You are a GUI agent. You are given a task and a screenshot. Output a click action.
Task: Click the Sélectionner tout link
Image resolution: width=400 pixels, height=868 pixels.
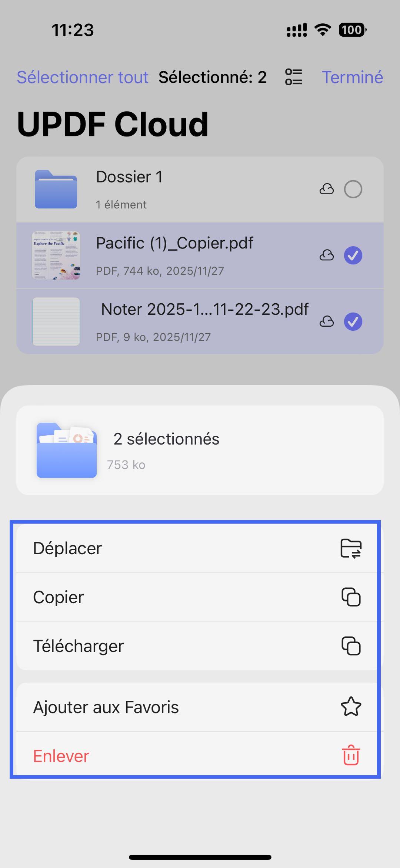click(x=82, y=77)
